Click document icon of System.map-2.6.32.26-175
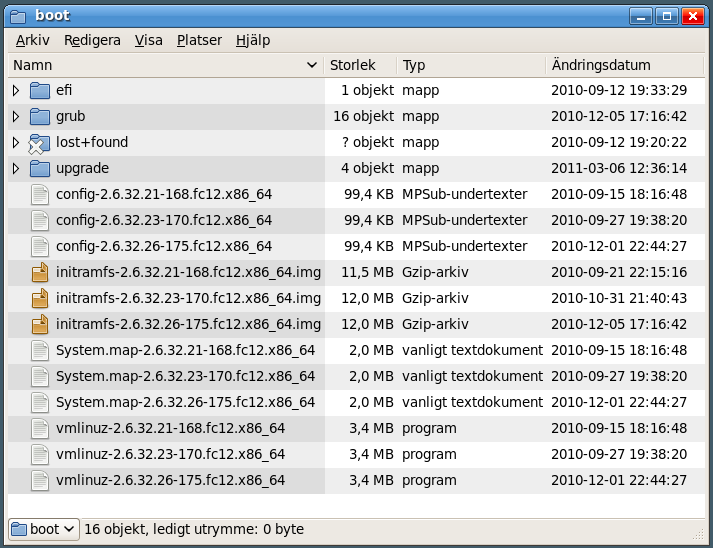The width and height of the screenshot is (713, 548). [x=40, y=402]
